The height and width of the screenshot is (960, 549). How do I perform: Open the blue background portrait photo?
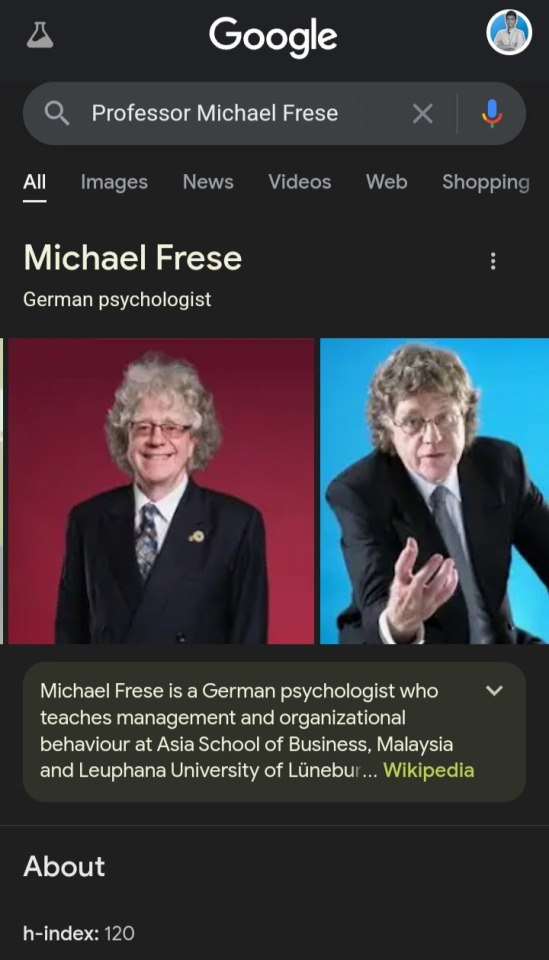[x=435, y=491]
